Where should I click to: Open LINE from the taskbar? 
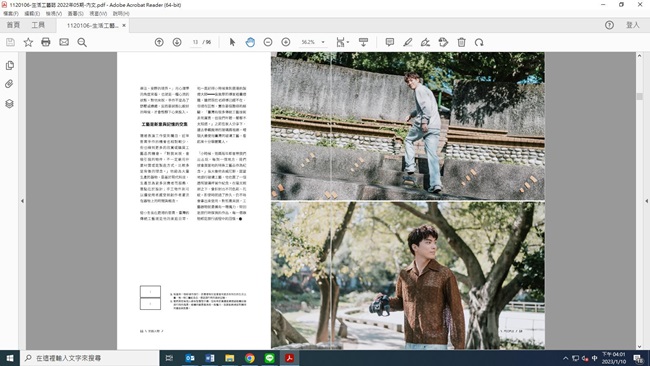point(269,358)
